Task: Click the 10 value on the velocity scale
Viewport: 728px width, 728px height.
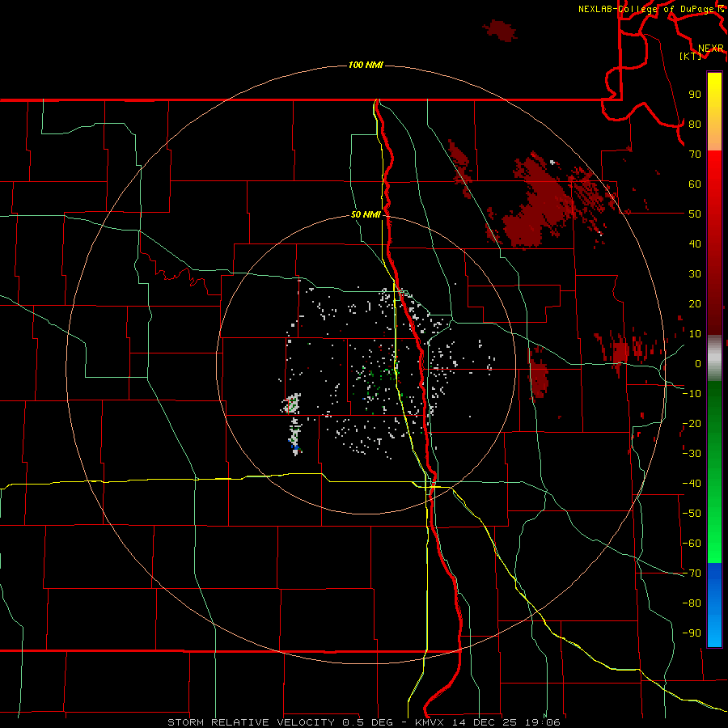Action: tap(695, 334)
